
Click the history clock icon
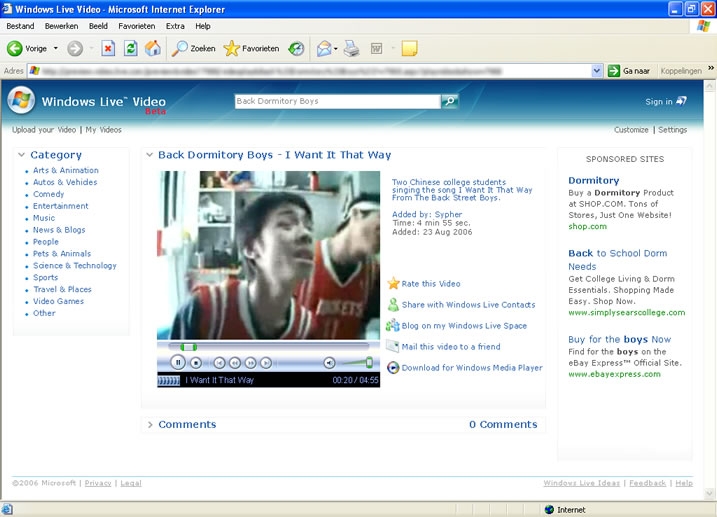296,48
